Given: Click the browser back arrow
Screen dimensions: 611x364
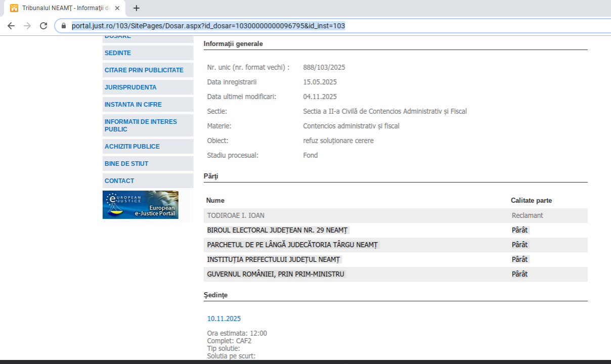Looking at the screenshot, I should click(11, 26).
